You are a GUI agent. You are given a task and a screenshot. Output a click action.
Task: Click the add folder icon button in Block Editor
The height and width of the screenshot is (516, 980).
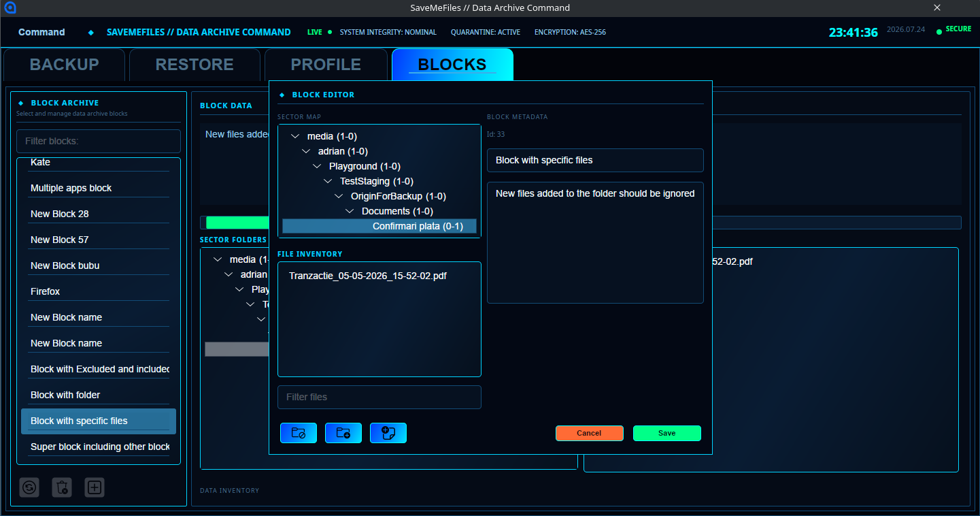343,433
